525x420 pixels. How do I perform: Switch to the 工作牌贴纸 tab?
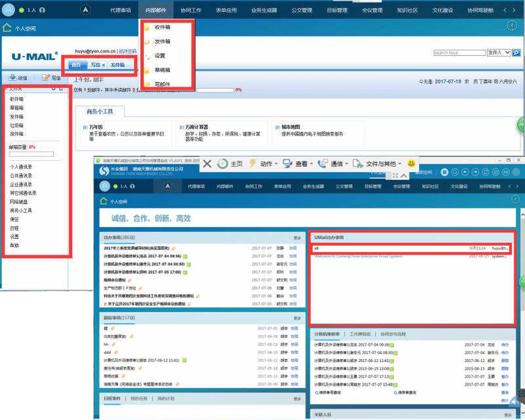(360, 334)
